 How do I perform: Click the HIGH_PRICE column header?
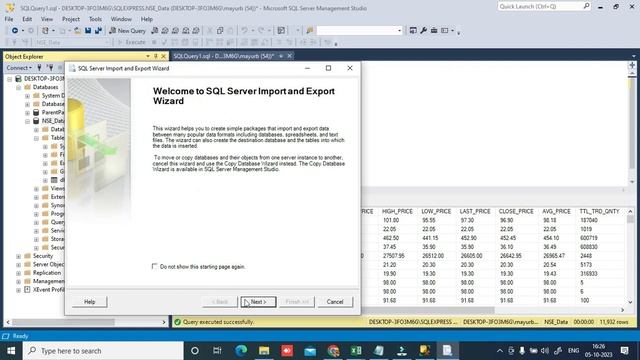click(x=397, y=211)
